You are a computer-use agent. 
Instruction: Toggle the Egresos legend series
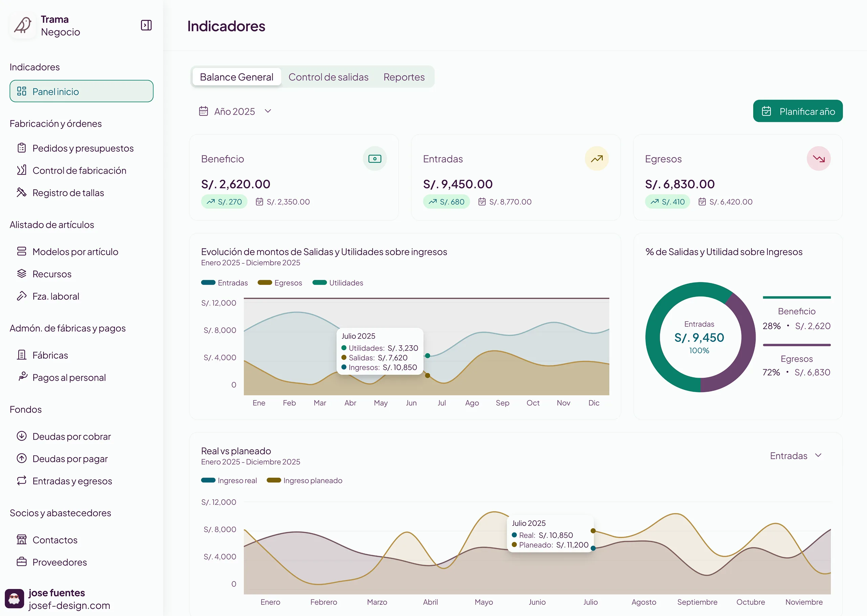(280, 283)
